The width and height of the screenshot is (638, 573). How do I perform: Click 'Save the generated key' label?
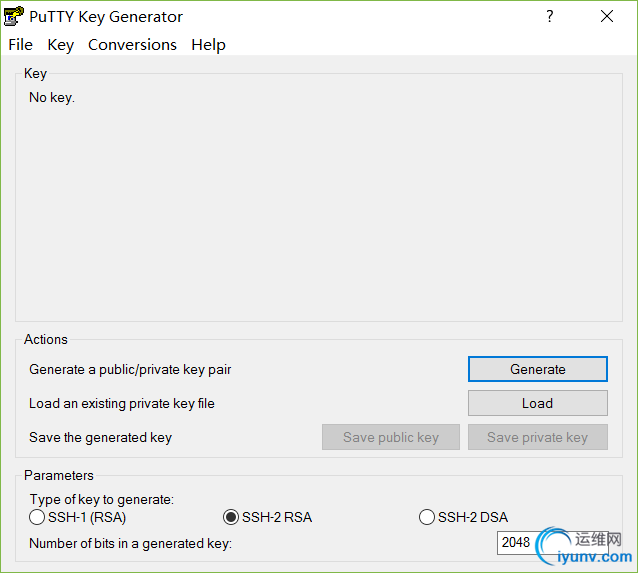tap(101, 437)
